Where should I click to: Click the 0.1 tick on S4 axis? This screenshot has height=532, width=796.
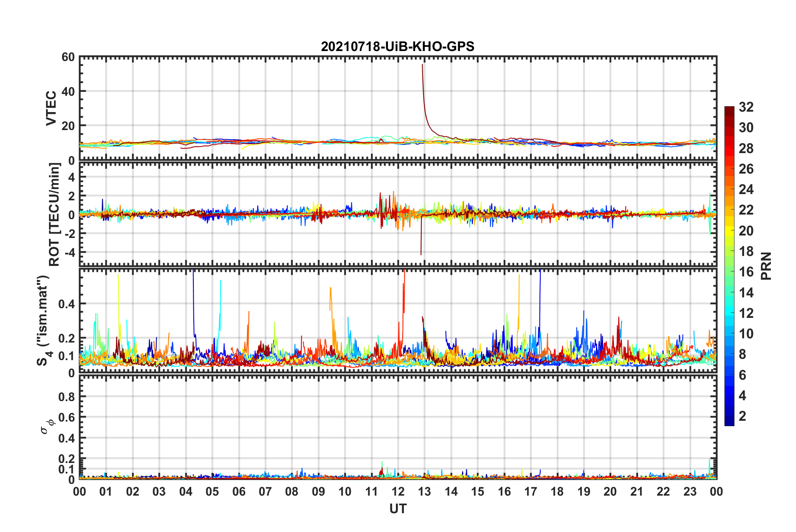click(x=67, y=356)
